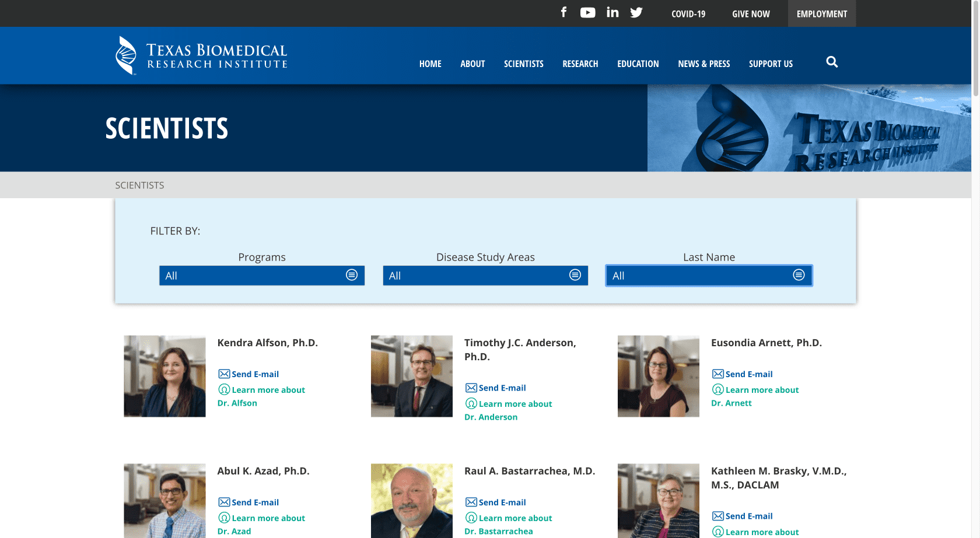Click the SCIENTISTS breadcrumb
Viewport: 980px width, 538px height.
click(x=139, y=185)
